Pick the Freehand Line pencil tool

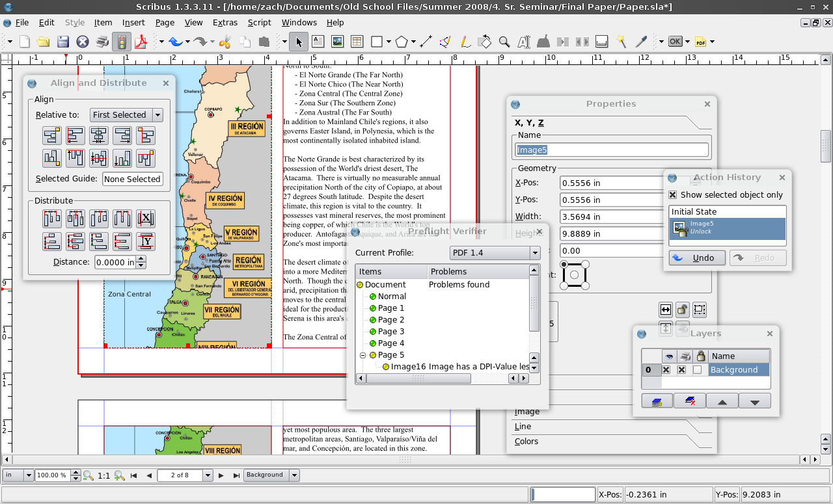coord(465,42)
